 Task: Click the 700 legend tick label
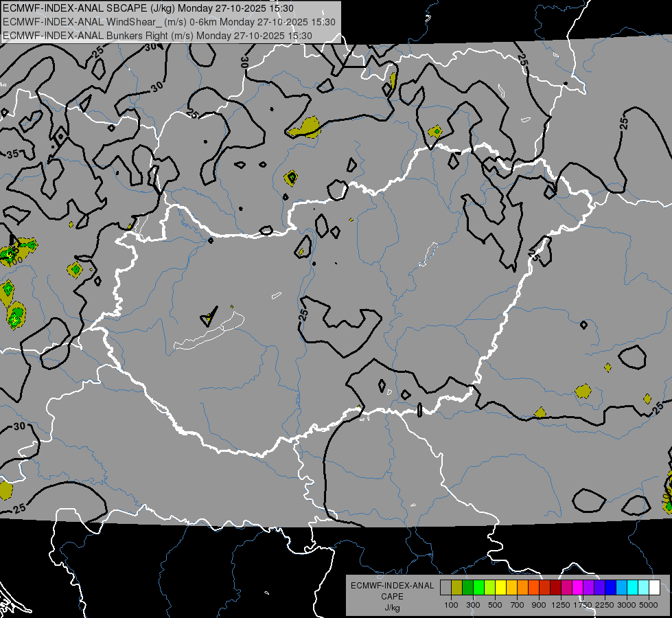[518, 605]
